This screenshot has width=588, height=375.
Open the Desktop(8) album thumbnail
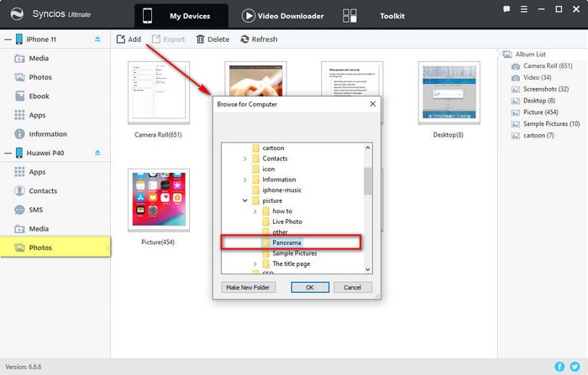click(449, 92)
